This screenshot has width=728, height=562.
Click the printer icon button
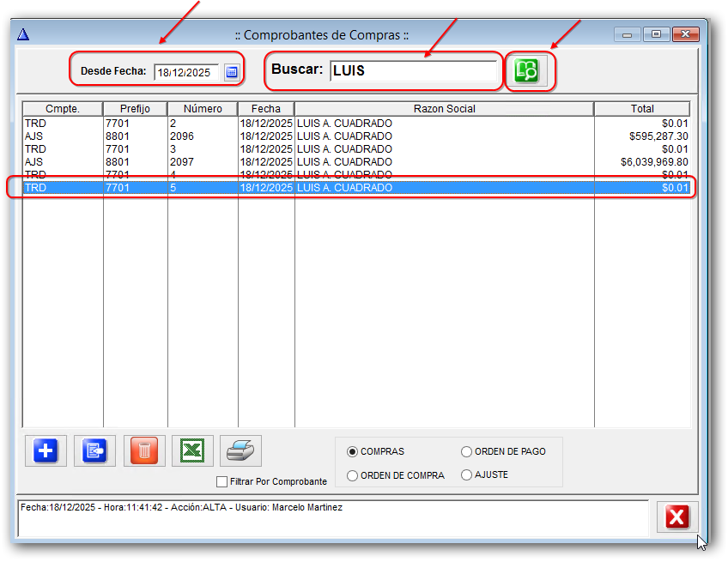(x=241, y=450)
